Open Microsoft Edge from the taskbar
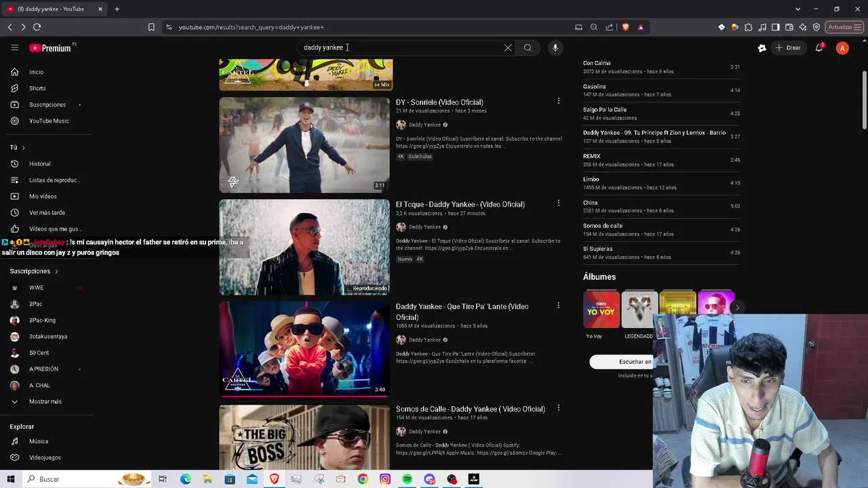Image resolution: width=868 pixels, height=488 pixels. (185, 479)
